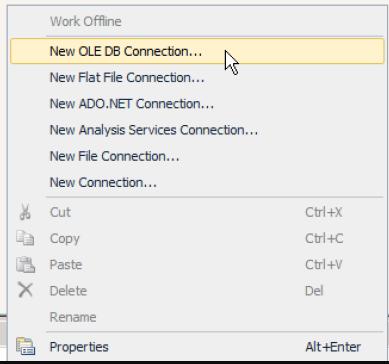Image resolution: width=389 pixels, height=364 pixels.
Task: Pick New File Connection entry
Action: [197, 156]
